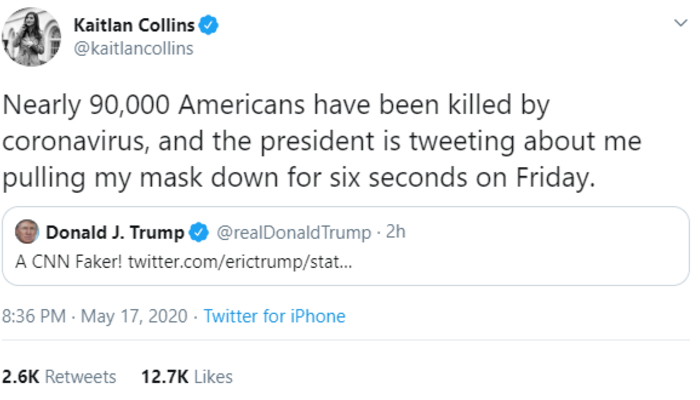Click the quoted tweet's 2h timestamp

click(393, 233)
